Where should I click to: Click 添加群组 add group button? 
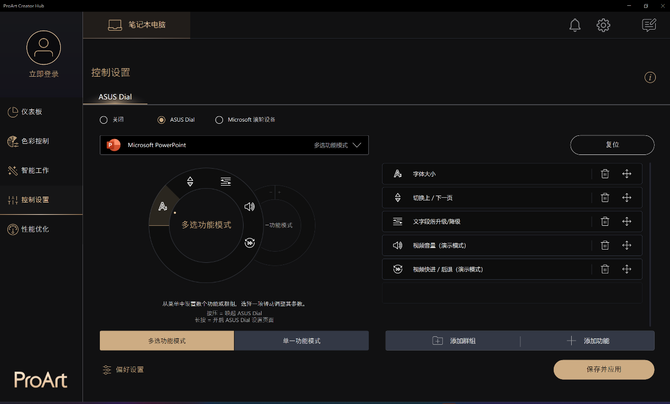tap(453, 341)
